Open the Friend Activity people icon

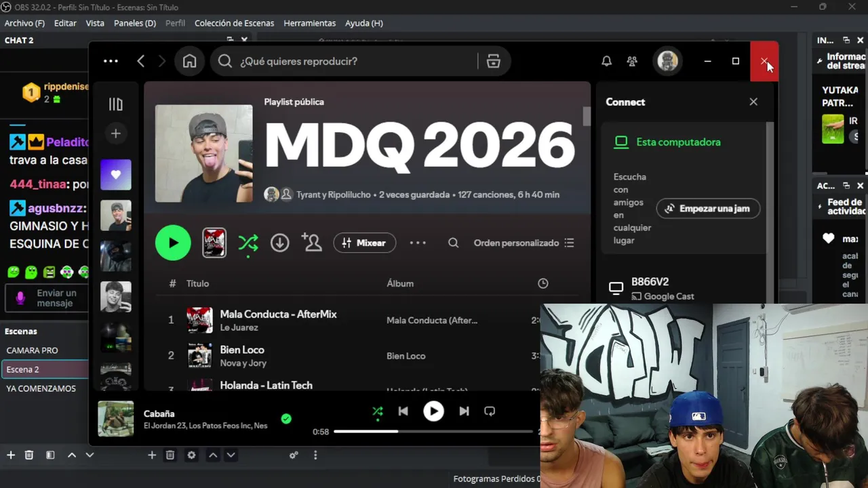[x=632, y=61]
